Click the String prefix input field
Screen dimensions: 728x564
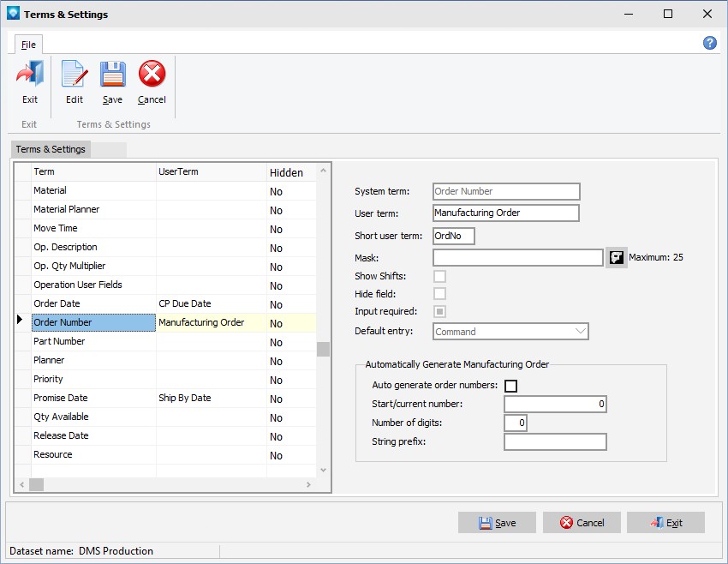pyautogui.click(x=555, y=442)
